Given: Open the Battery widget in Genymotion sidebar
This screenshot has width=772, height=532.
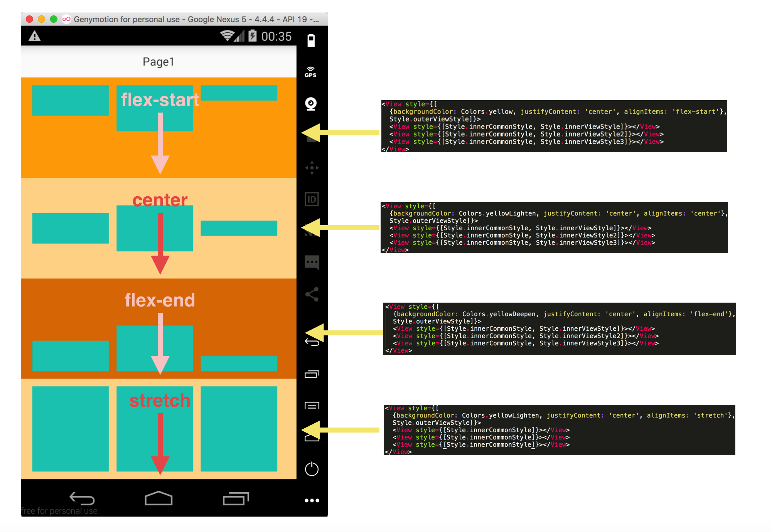Looking at the screenshot, I should pos(311,40).
